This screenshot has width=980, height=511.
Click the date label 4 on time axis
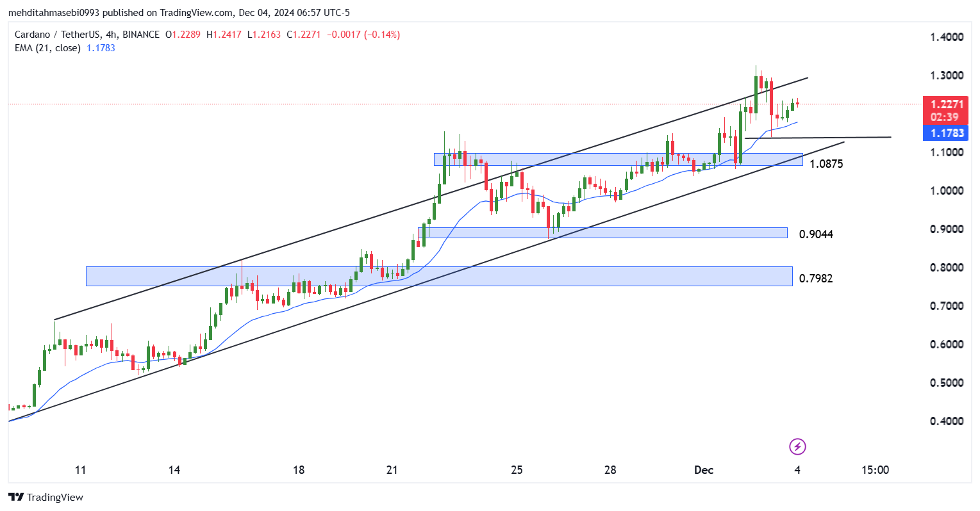[797, 470]
